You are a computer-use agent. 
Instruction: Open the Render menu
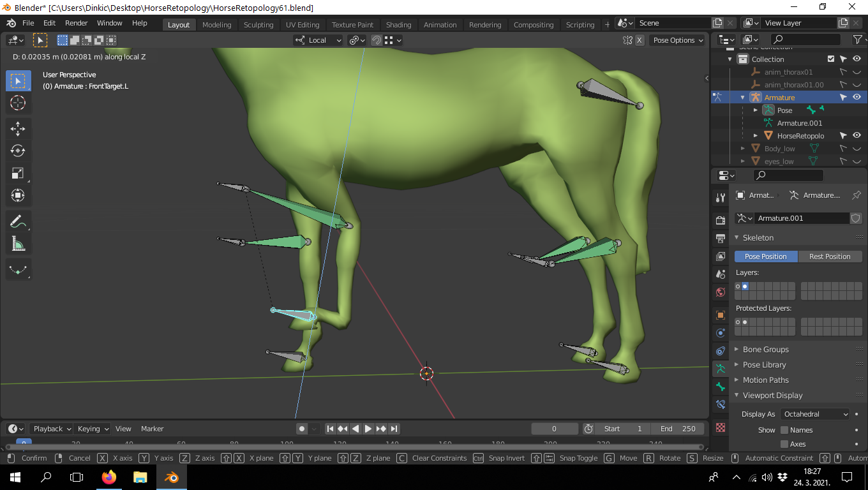point(77,23)
